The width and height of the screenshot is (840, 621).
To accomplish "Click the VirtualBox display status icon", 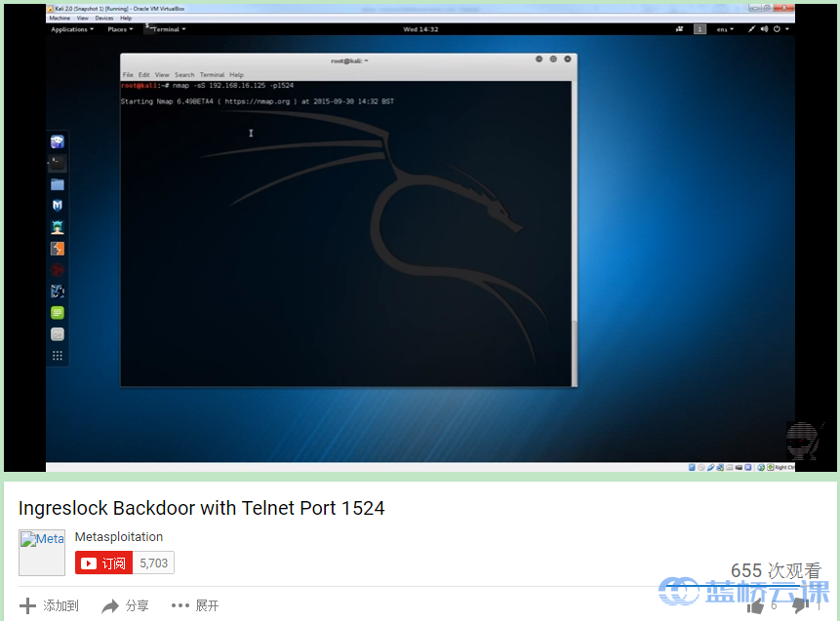I will click(x=739, y=467).
